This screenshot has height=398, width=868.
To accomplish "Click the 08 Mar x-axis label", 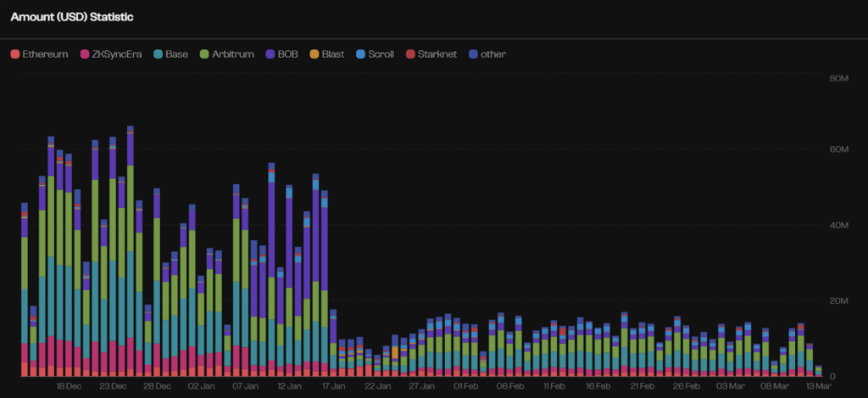I will coord(773,385).
